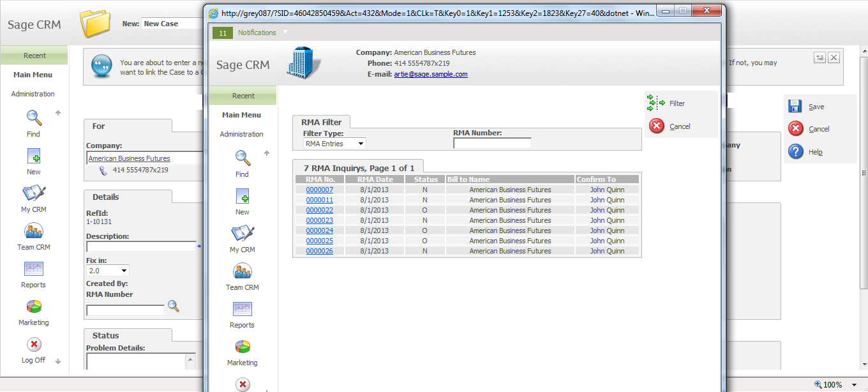
Task: Click the folder icon next to New Case
Action: point(95,23)
